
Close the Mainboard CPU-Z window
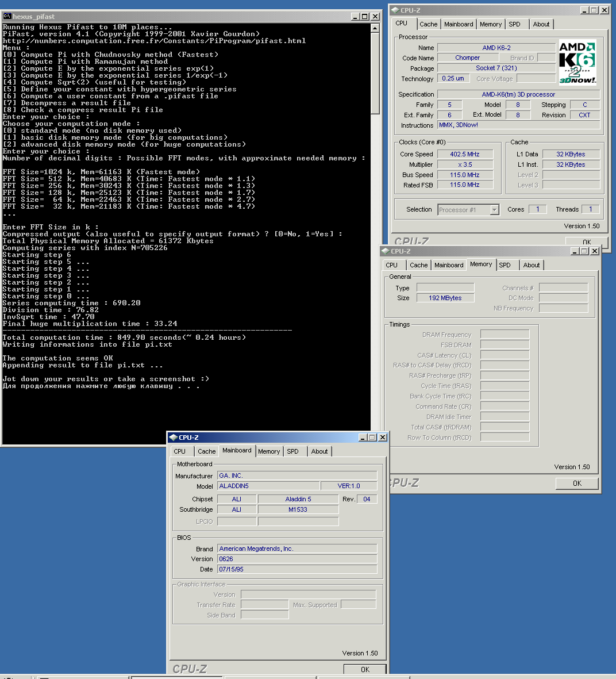coord(383,438)
